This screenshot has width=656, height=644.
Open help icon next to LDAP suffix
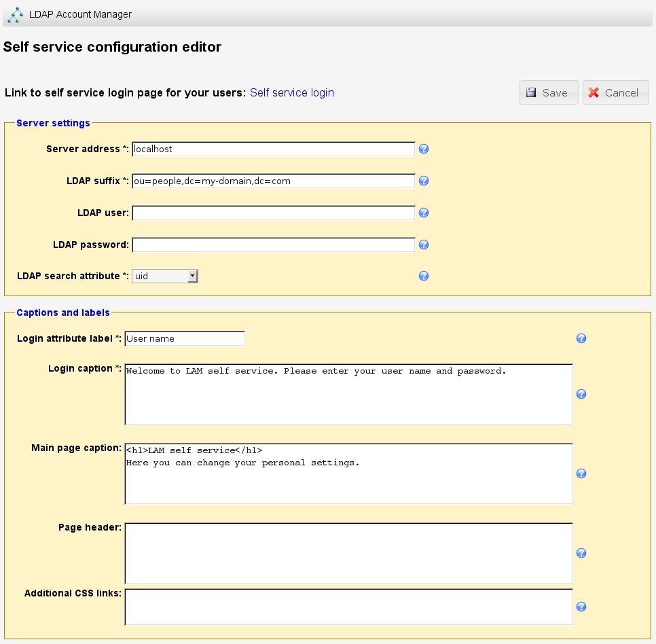point(424,181)
